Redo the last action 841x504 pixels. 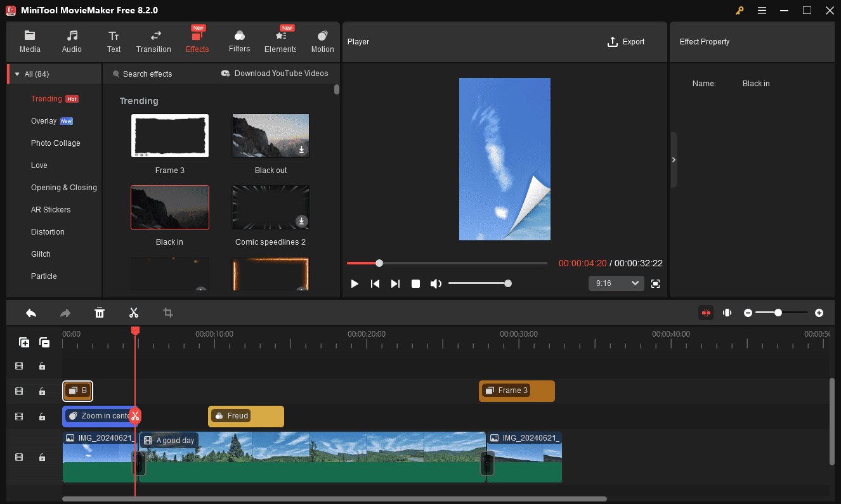tap(65, 313)
